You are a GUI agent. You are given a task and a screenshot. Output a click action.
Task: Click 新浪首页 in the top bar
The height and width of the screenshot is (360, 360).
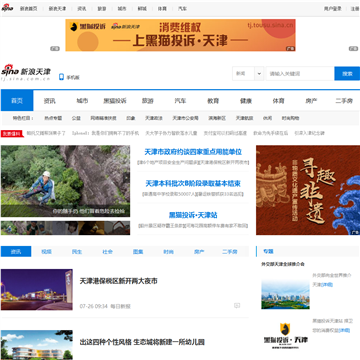click(x=28, y=9)
